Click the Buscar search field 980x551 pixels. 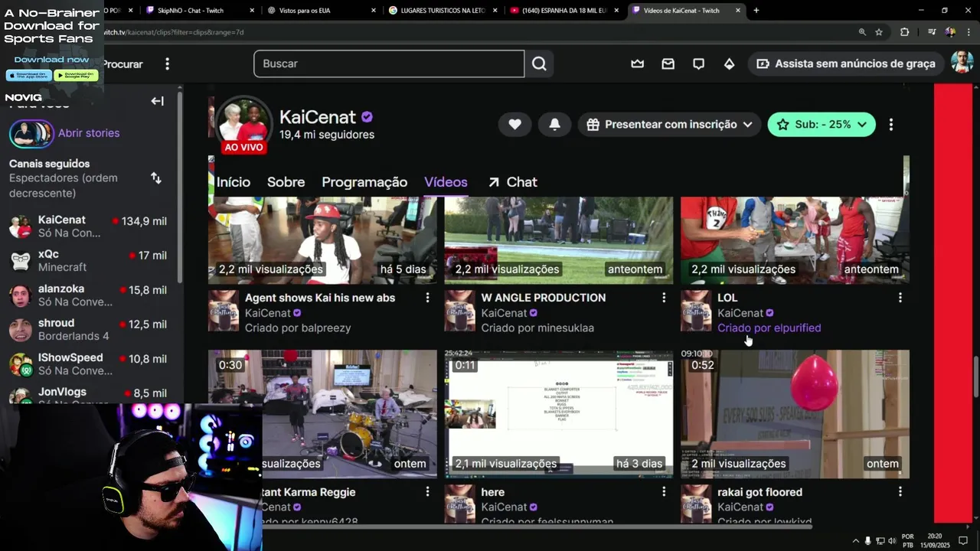(x=389, y=64)
